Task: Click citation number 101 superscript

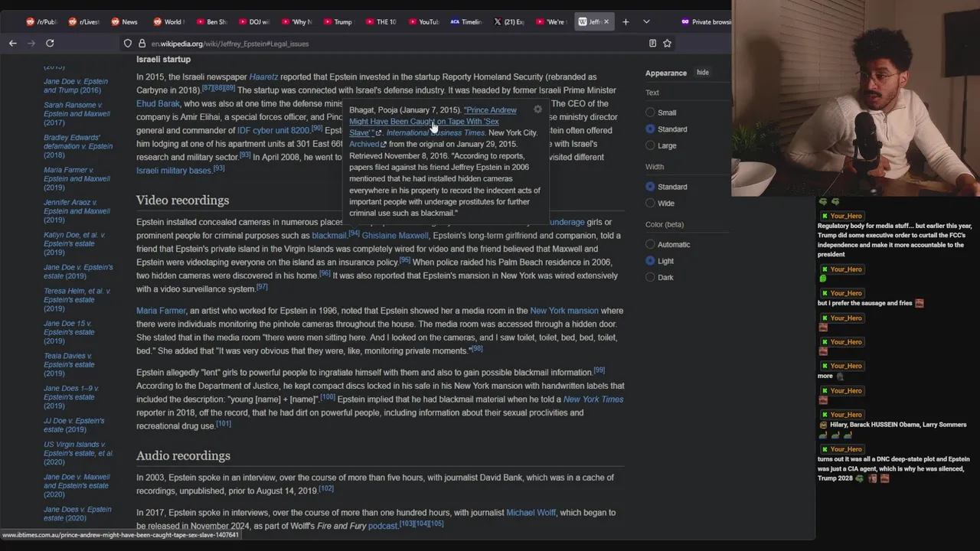Action: tap(223, 423)
